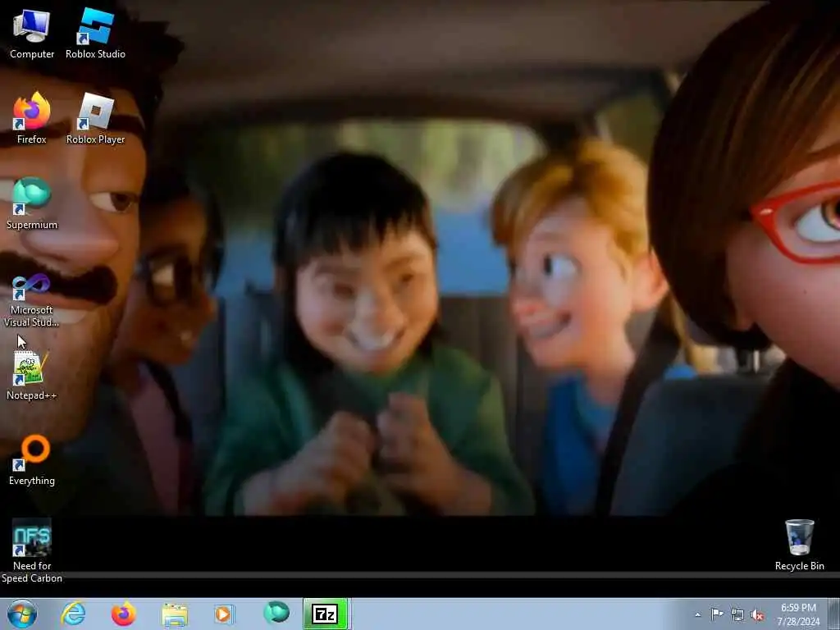Launch Firefox from the taskbar

(123, 614)
